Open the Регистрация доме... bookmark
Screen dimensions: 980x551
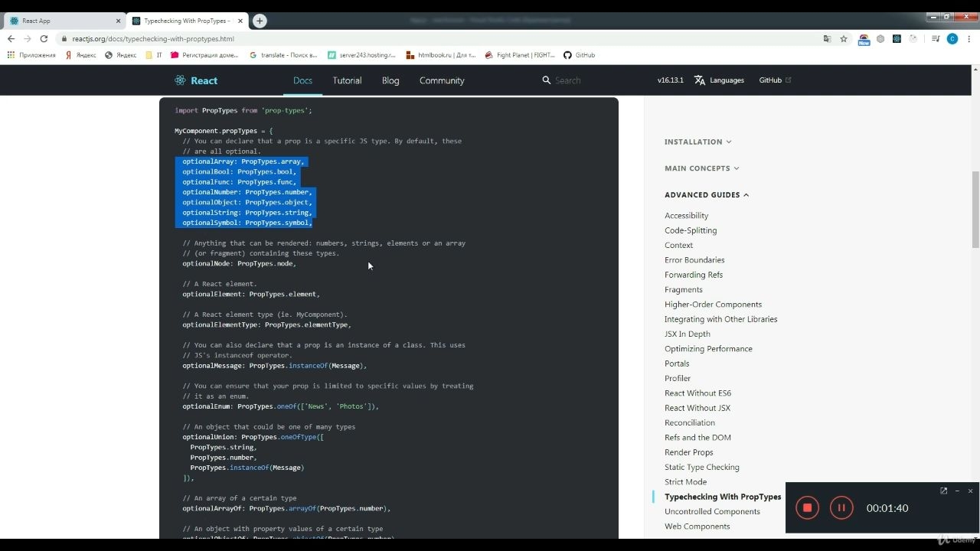(x=204, y=55)
